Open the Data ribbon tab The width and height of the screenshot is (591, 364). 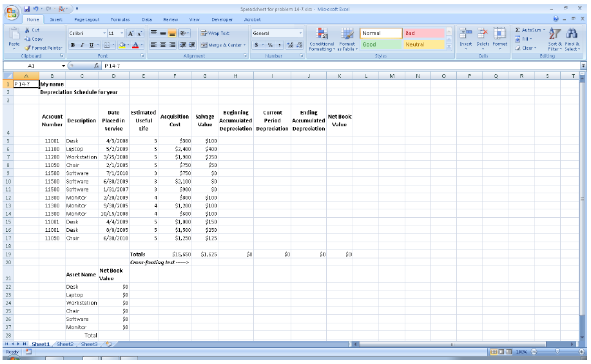[x=146, y=19]
